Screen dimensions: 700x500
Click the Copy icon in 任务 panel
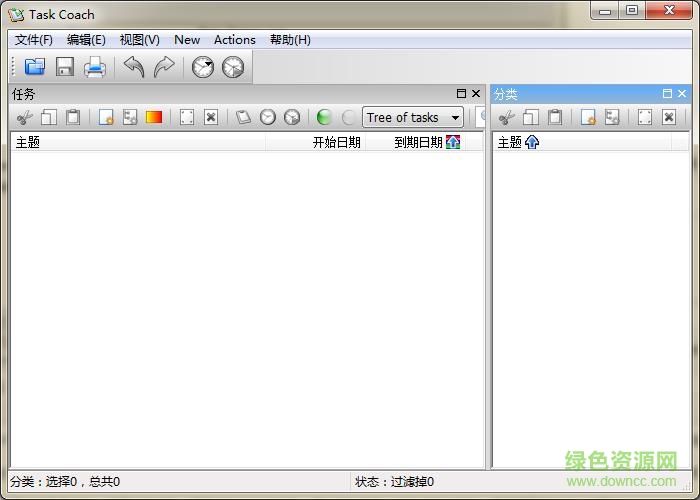[x=49, y=117]
